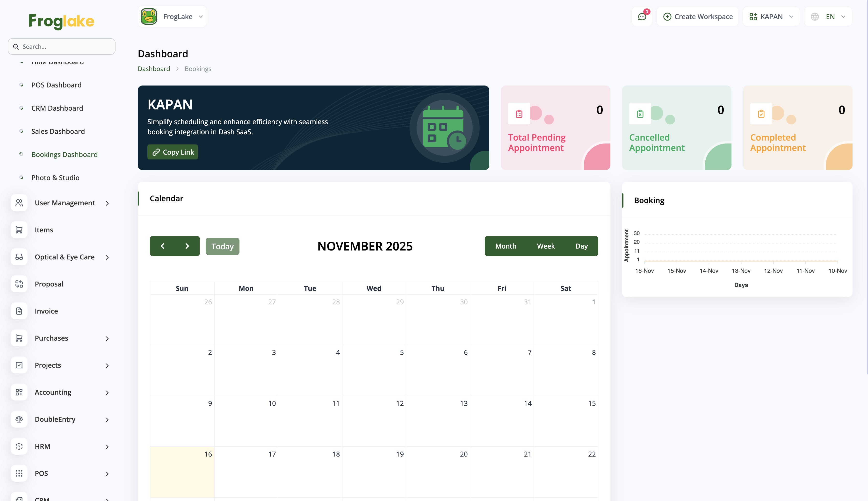Open the chat messages icon
The image size is (868, 501).
click(x=642, y=16)
